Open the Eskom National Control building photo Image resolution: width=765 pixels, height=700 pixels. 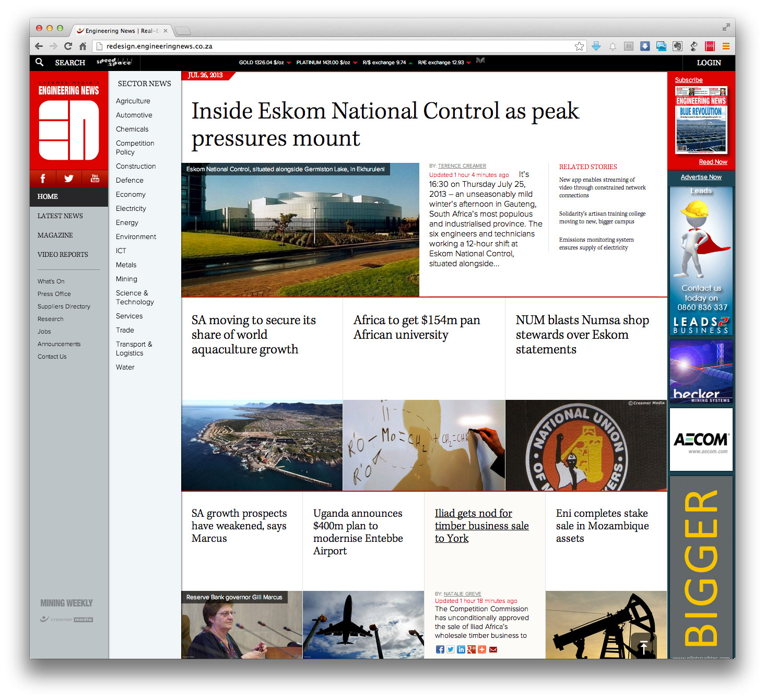pyautogui.click(x=300, y=230)
